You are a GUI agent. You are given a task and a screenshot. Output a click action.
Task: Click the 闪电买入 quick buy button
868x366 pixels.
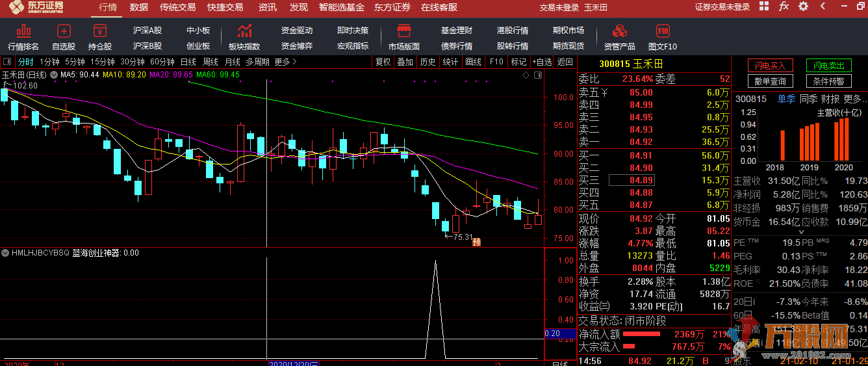[x=770, y=66]
